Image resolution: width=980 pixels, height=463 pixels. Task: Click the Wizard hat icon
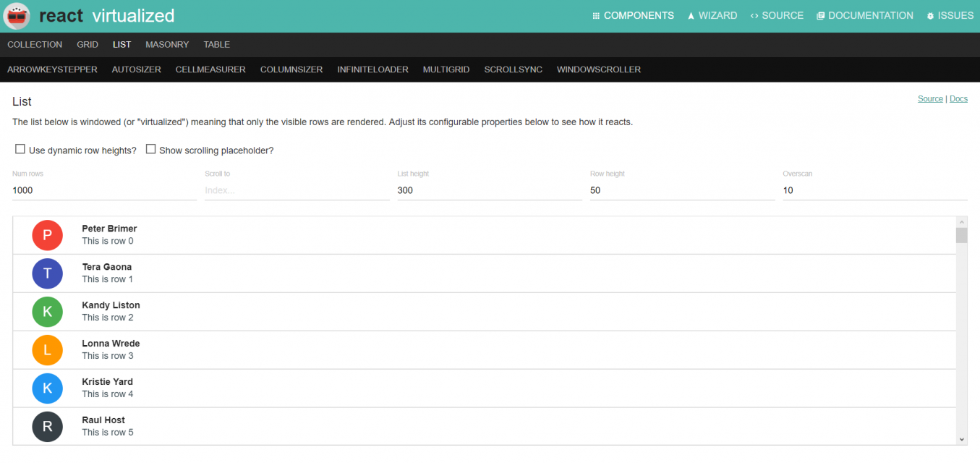692,15
